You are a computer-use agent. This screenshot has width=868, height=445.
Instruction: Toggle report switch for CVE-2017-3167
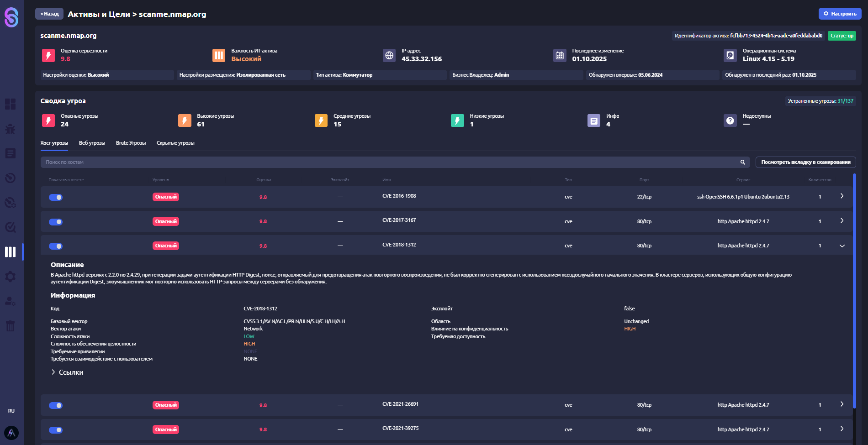tap(56, 222)
